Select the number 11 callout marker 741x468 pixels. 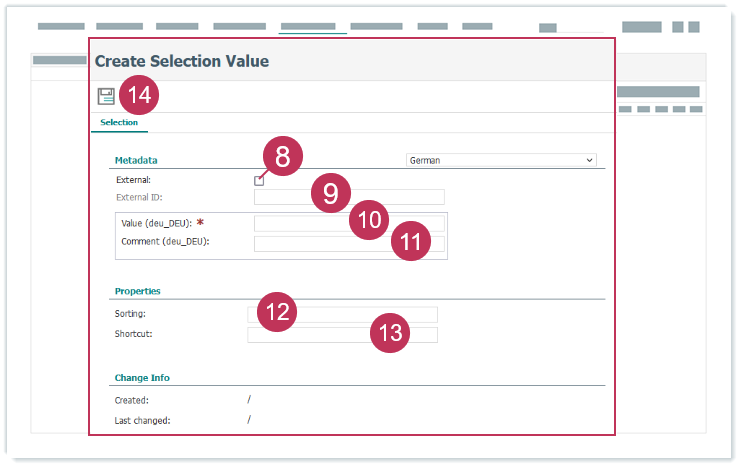[x=411, y=241]
